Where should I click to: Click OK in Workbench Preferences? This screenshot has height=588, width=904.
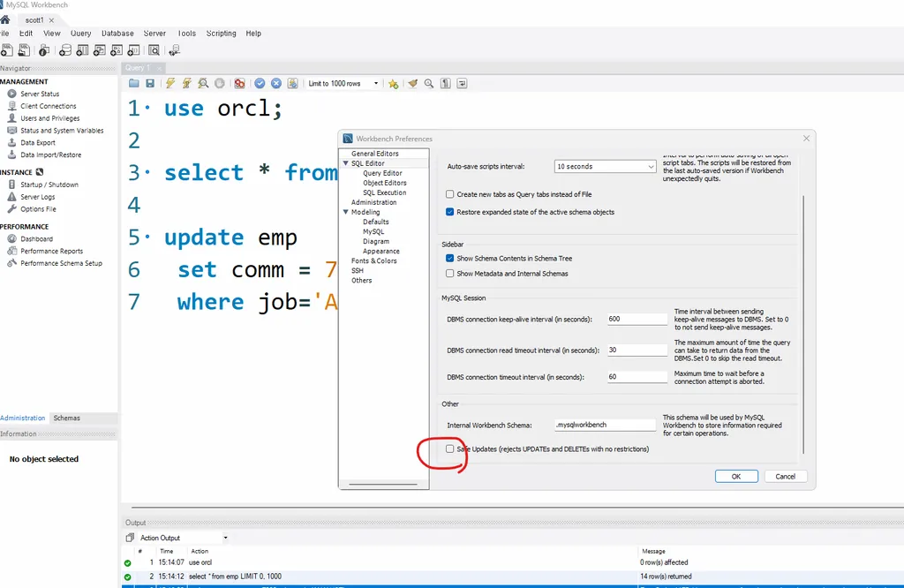click(x=736, y=477)
